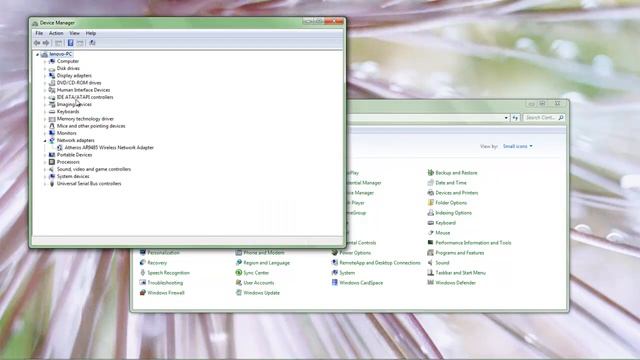The image size is (640, 360).
Task: Open the Action menu
Action: [x=56, y=33]
